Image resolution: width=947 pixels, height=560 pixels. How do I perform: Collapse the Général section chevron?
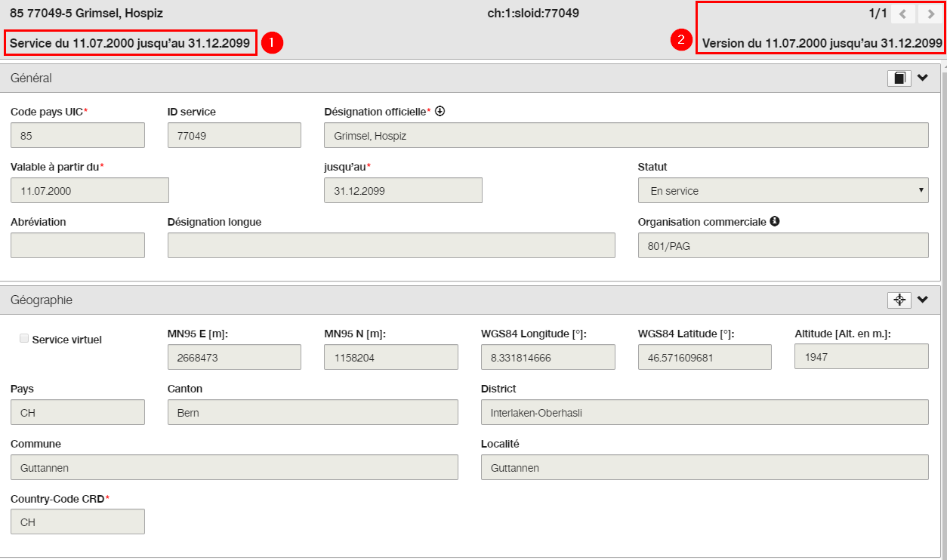[x=923, y=78]
